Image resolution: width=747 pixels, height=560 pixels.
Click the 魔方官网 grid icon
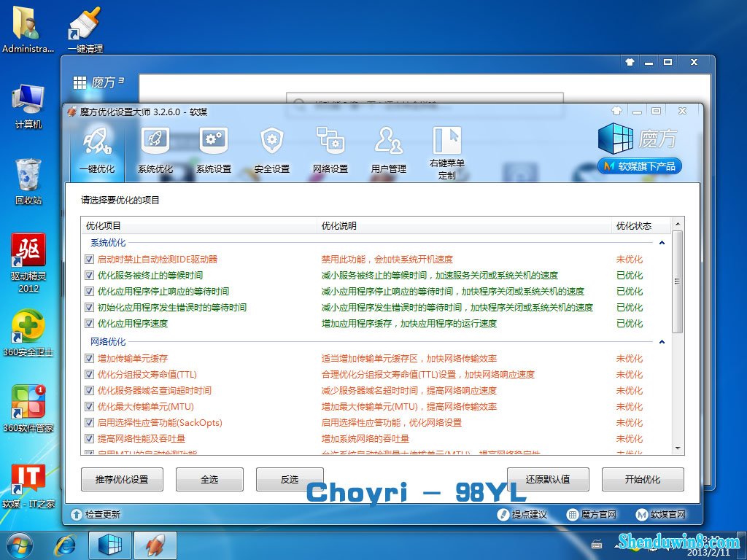click(x=572, y=515)
